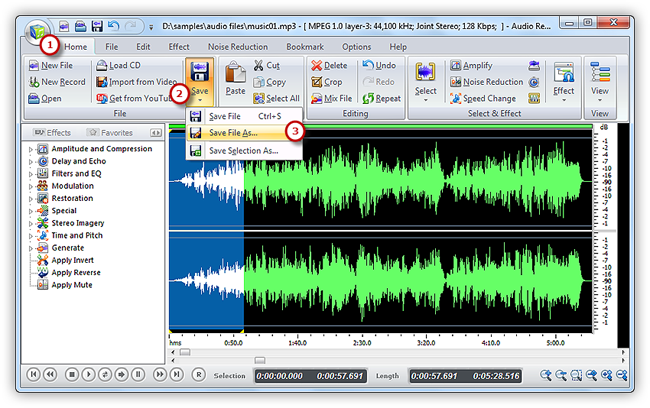This screenshot has width=650, height=408.
Task: Open the Options ribbon tab
Action: (357, 47)
